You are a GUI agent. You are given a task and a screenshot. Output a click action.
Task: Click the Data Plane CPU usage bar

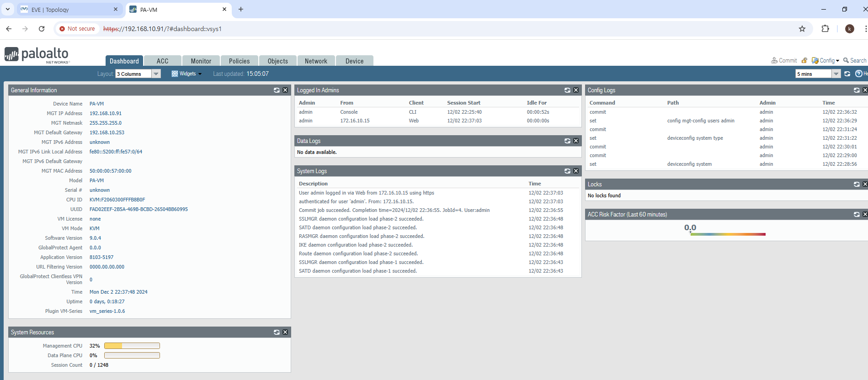[x=132, y=355]
